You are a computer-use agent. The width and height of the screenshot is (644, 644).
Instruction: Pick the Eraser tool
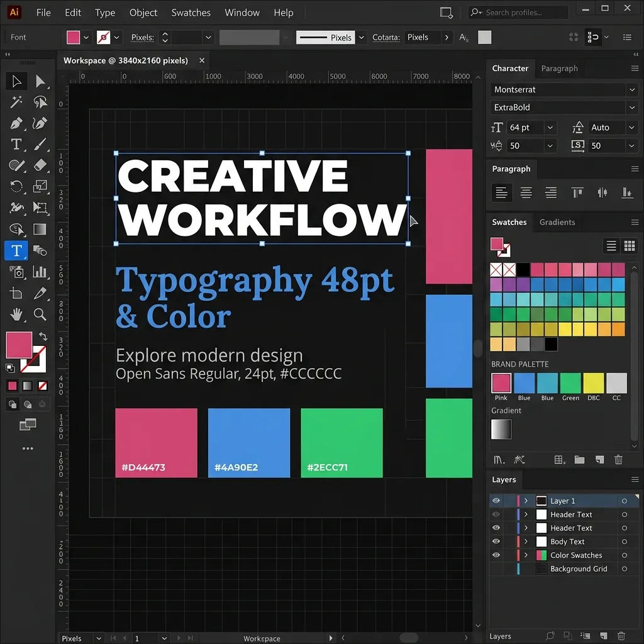(40, 165)
